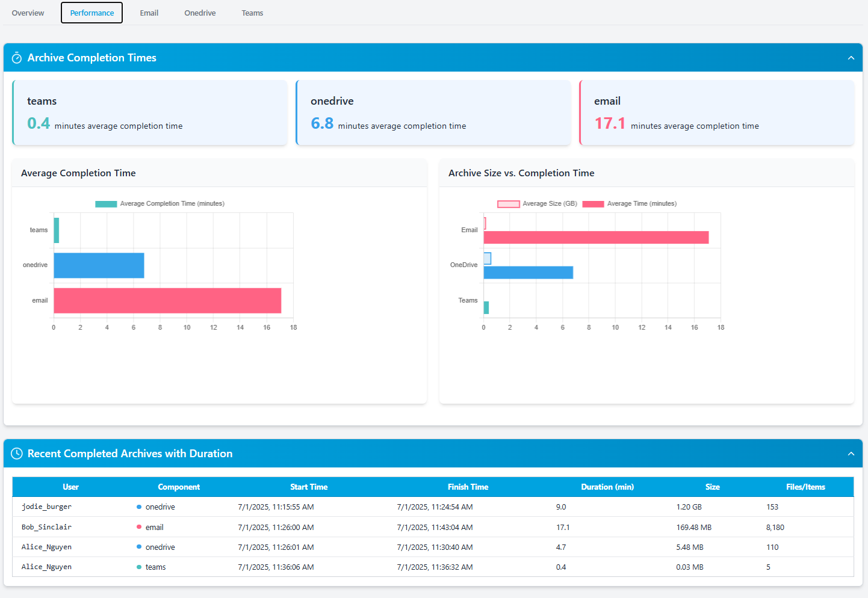This screenshot has width=868, height=598.
Task: Collapse the Archive Completion Times panel
Action: 851,58
